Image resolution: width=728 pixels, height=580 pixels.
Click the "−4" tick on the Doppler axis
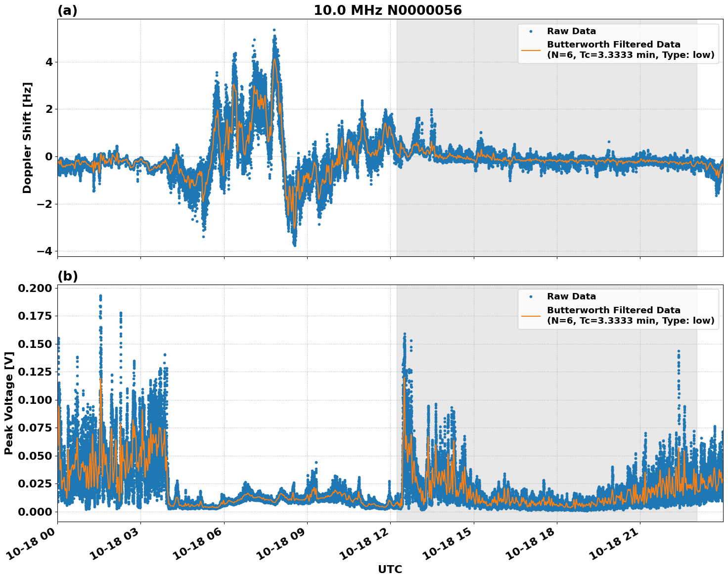[44, 251]
